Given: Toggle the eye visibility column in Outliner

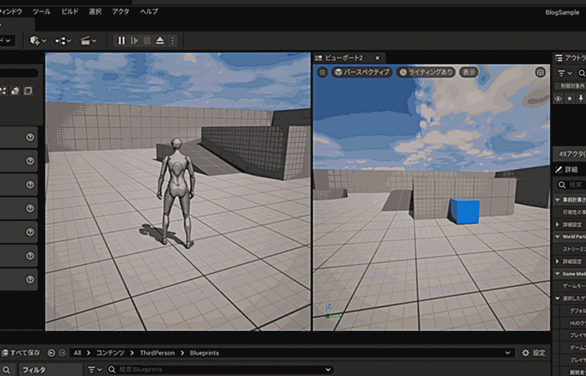Looking at the screenshot, I should 558,99.
